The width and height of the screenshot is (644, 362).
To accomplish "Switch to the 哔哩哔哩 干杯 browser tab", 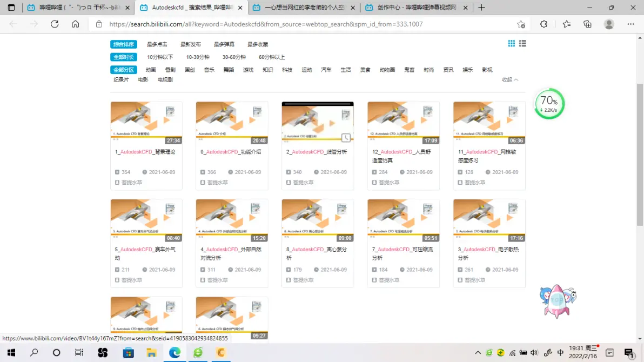I will [79, 8].
